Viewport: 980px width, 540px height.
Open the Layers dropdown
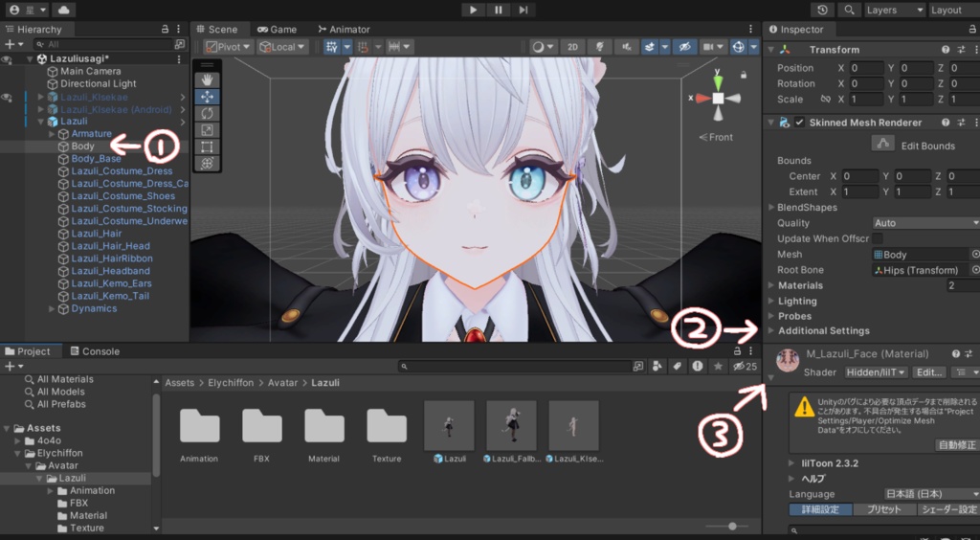895,10
